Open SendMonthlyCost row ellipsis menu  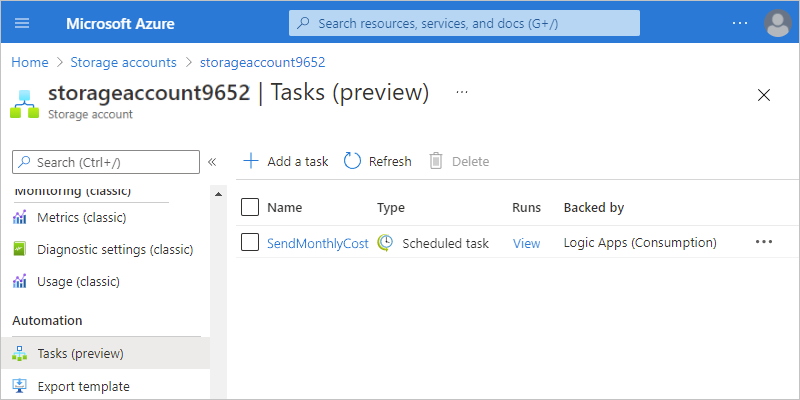tap(764, 242)
